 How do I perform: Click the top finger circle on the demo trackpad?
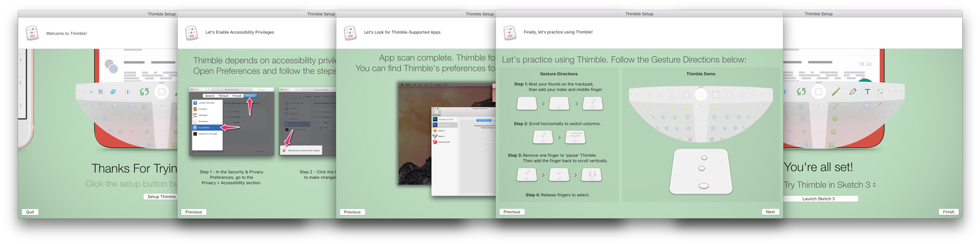coord(704,158)
